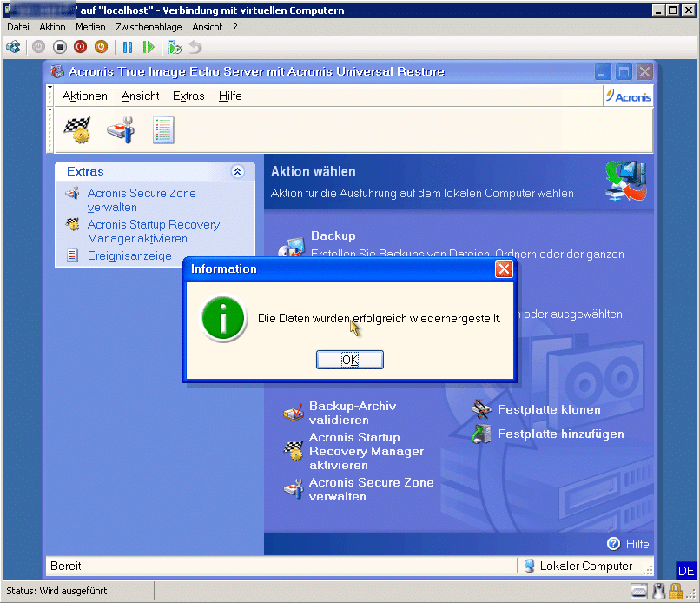Open the Hilfe menu in Acronis
This screenshot has height=603, width=700.
pyautogui.click(x=230, y=96)
